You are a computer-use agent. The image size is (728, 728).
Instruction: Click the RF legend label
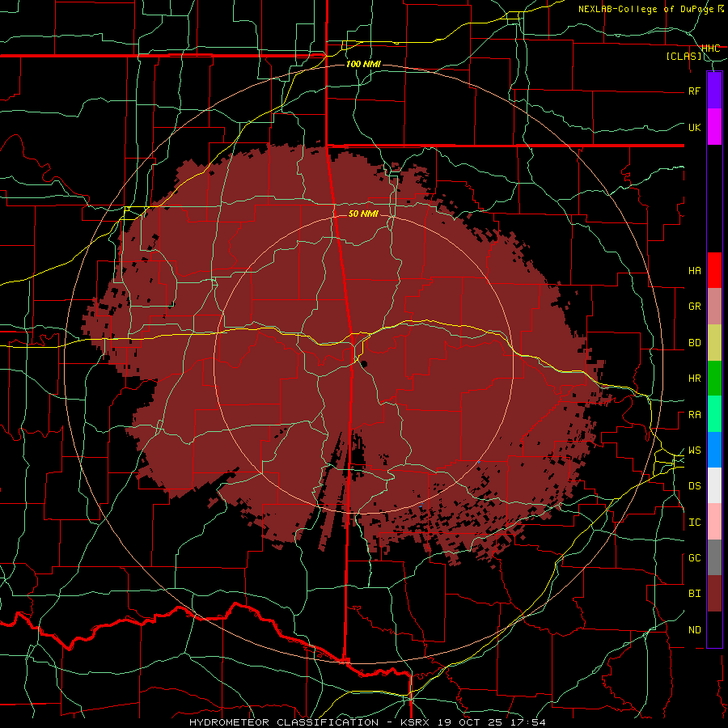pyautogui.click(x=694, y=91)
